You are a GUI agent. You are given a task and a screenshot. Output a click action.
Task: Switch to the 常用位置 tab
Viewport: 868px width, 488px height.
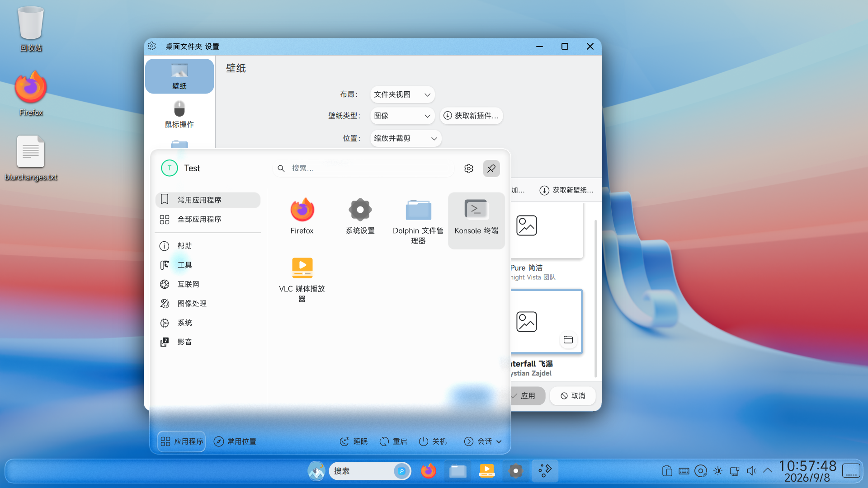[x=235, y=441]
